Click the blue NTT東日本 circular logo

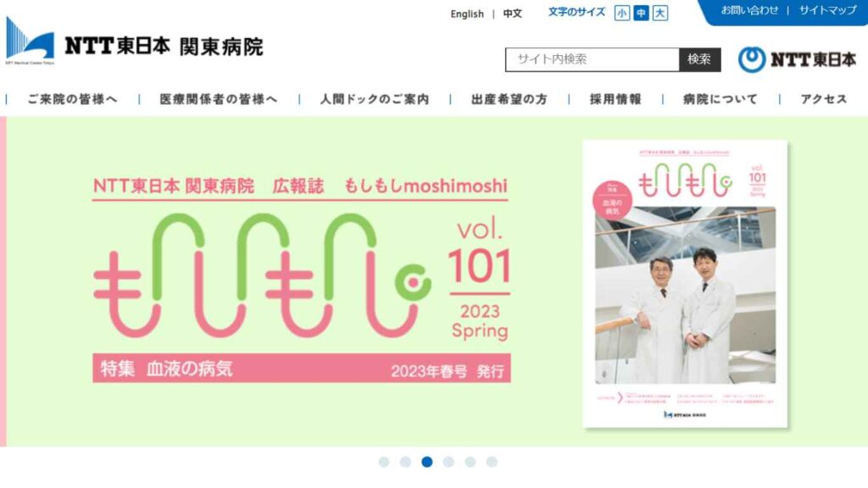(x=752, y=59)
